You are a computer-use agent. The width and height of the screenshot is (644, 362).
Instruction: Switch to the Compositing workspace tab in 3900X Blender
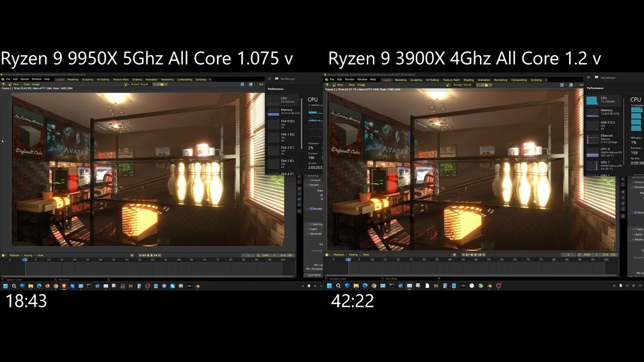tap(520, 79)
